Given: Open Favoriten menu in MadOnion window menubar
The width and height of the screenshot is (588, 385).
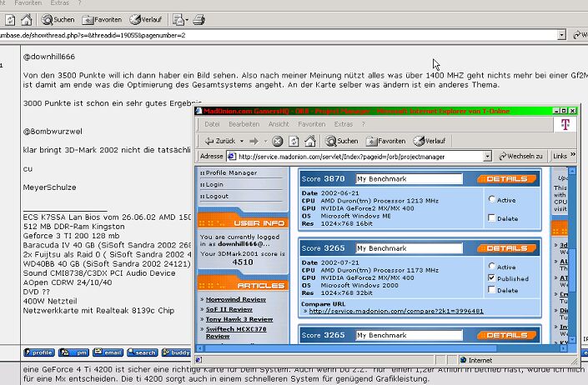Looking at the screenshot, I should point(312,124).
